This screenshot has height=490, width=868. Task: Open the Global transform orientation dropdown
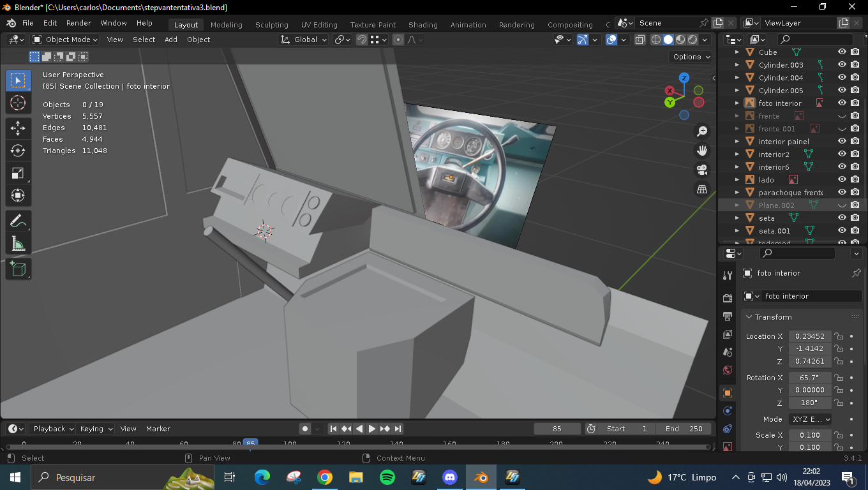click(x=304, y=40)
